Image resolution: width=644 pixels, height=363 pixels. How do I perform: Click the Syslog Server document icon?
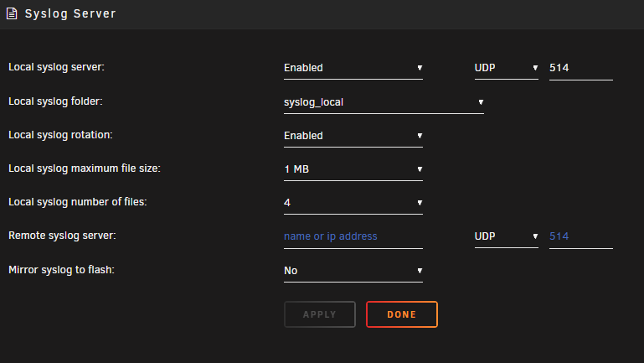(12, 13)
